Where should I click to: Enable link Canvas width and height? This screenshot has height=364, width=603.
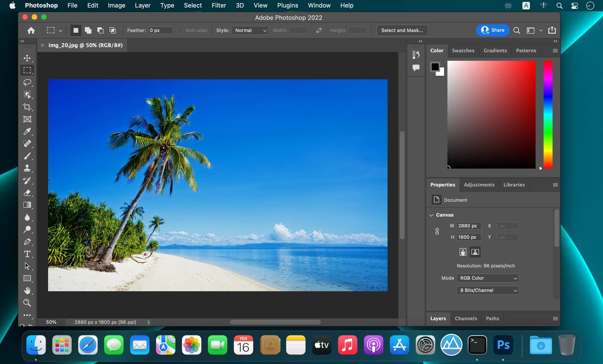click(437, 231)
